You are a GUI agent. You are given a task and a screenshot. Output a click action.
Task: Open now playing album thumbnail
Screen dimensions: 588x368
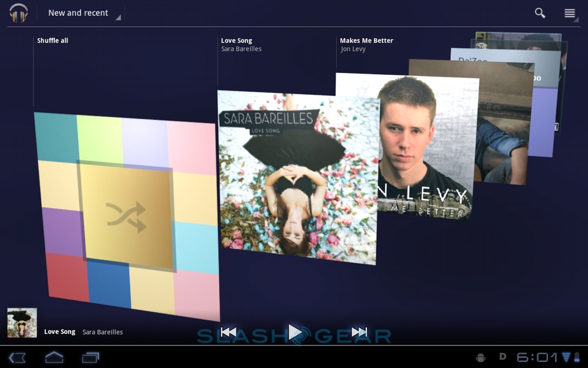pyautogui.click(x=22, y=323)
